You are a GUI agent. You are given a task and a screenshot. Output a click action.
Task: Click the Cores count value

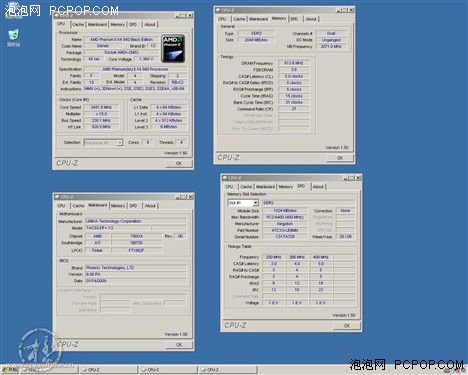click(x=148, y=142)
